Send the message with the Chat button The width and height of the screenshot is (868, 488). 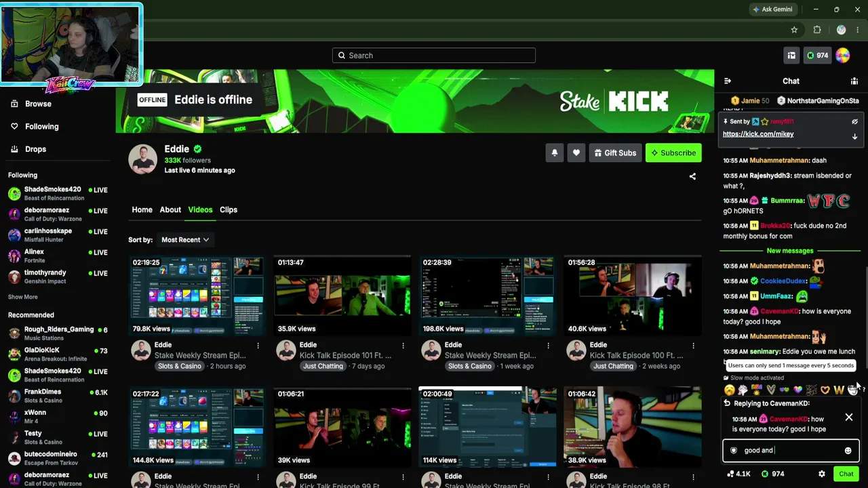pyautogui.click(x=846, y=474)
